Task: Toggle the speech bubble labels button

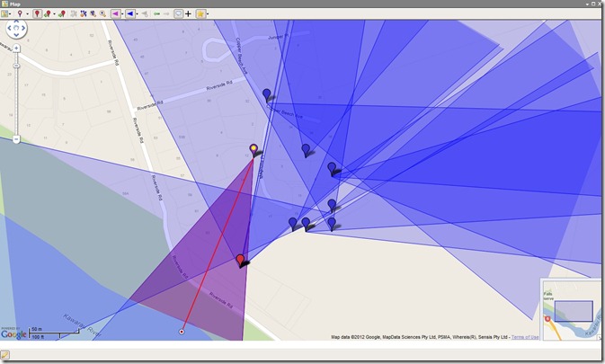Action: click(178, 13)
